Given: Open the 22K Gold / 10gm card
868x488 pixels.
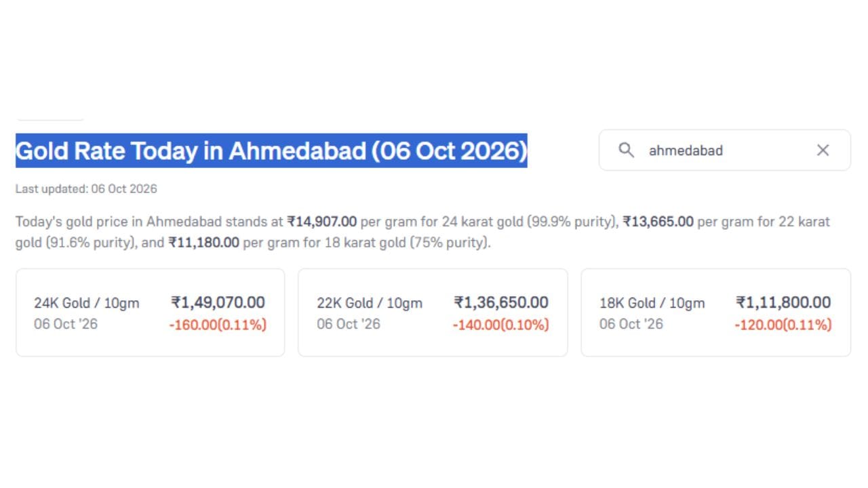Looking at the screenshot, I should (433, 312).
